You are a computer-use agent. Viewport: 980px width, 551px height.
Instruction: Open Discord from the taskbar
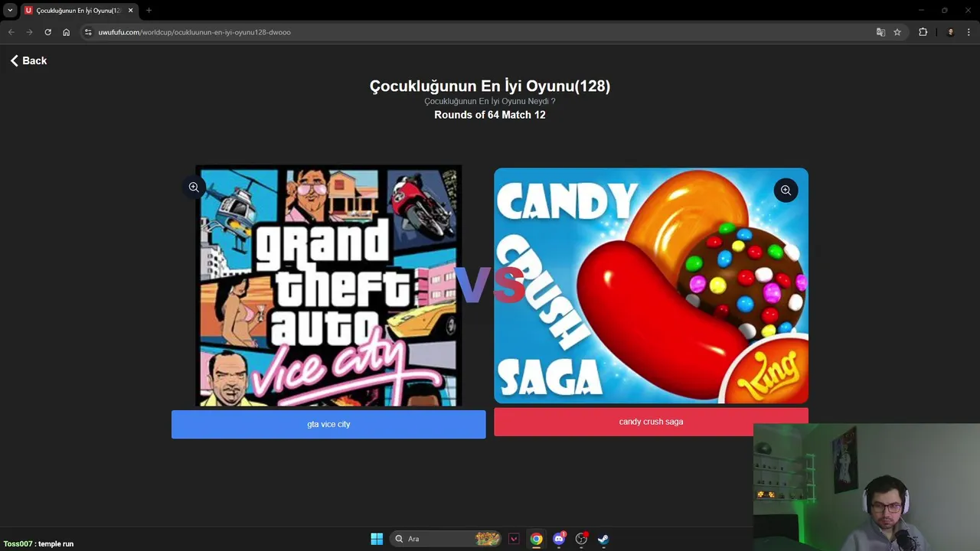(559, 539)
